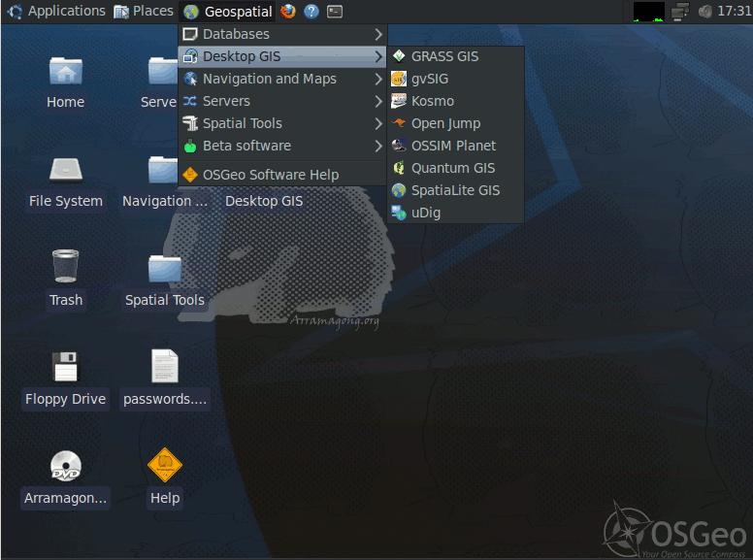Select the Navigation desktop folder
Screen dimensions: 753x560
point(163,171)
